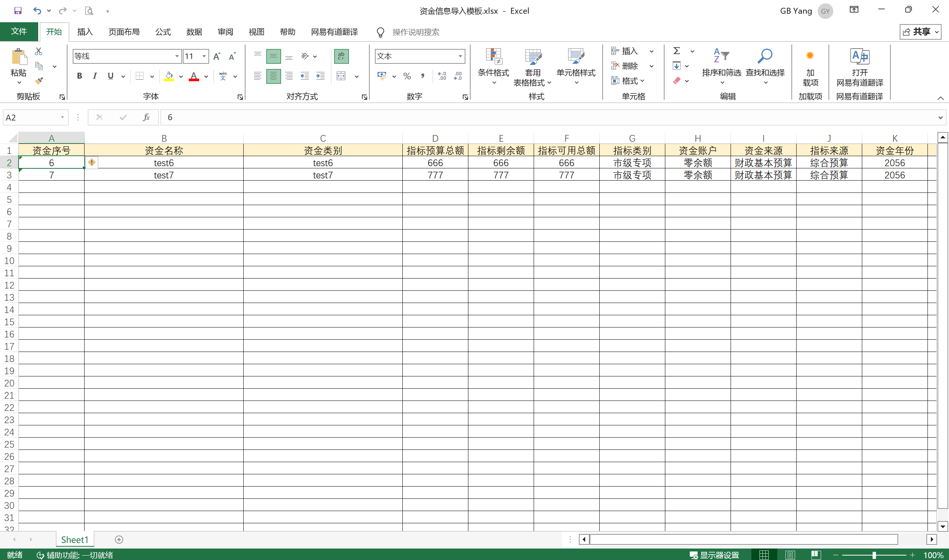This screenshot has height=560, width=949.
Task: Open the font name dropdown 等线
Action: [x=177, y=56]
